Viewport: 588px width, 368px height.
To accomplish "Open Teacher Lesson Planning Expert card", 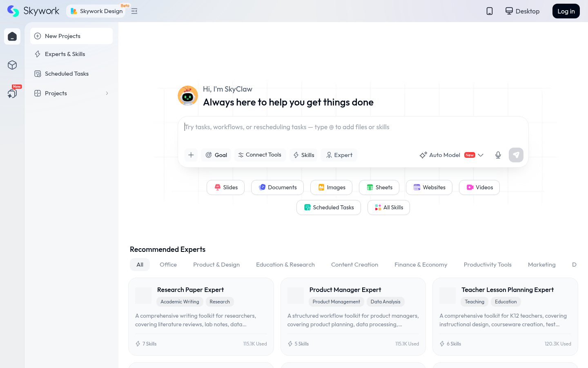I will point(505,316).
